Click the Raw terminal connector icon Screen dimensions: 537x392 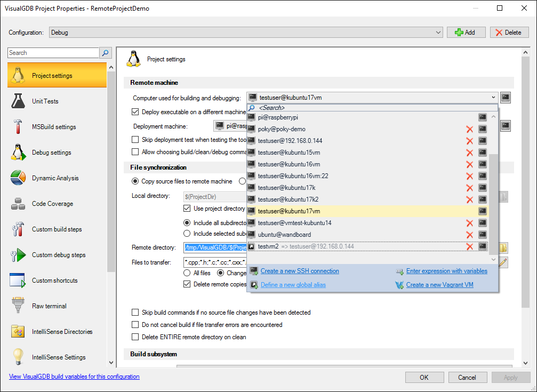click(18, 306)
